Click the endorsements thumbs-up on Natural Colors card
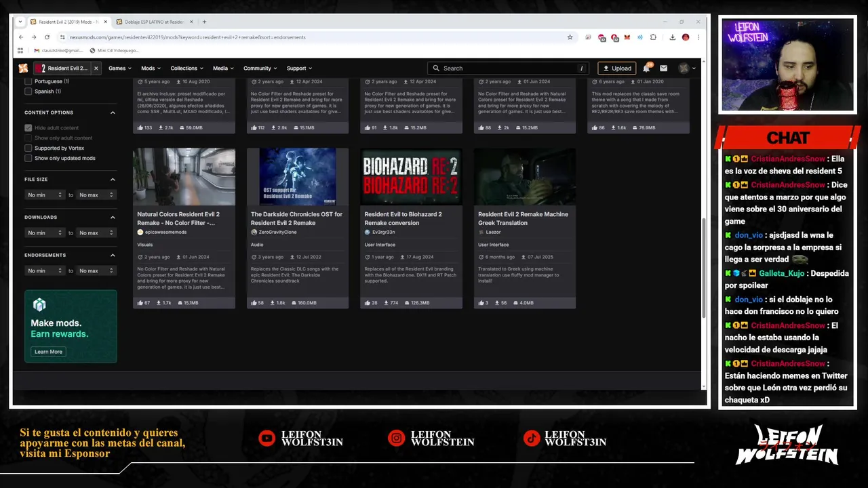The width and height of the screenshot is (868, 488). (140, 303)
